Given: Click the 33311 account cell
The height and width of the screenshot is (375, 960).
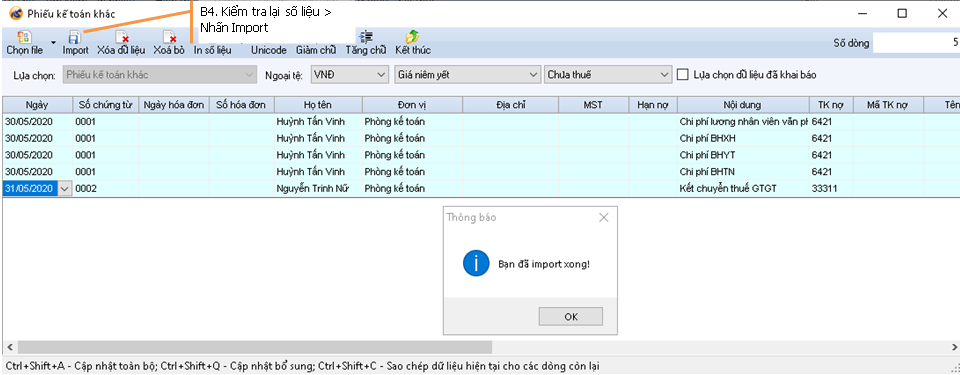Looking at the screenshot, I should (831, 189).
